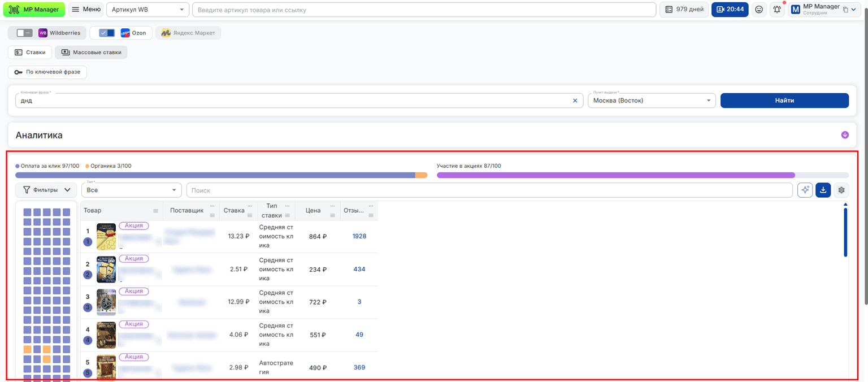
Task: Click the three dots above Поставщик column
Action: pyautogui.click(x=212, y=206)
